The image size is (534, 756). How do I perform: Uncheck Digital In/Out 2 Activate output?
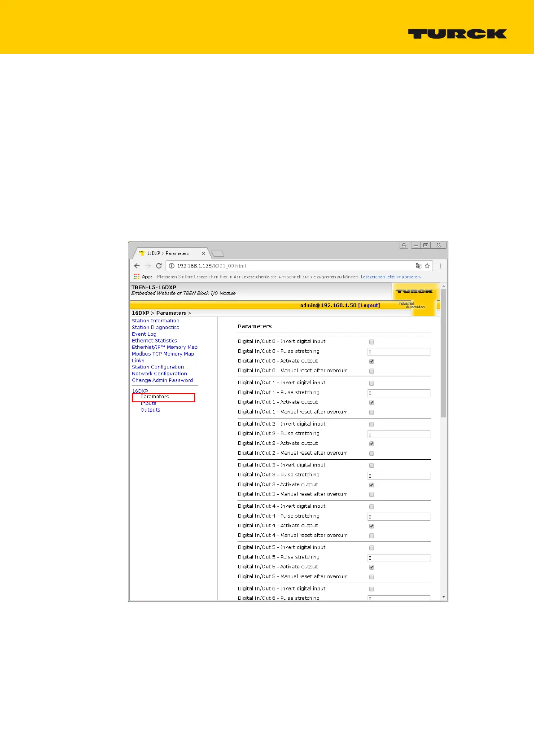[372, 444]
